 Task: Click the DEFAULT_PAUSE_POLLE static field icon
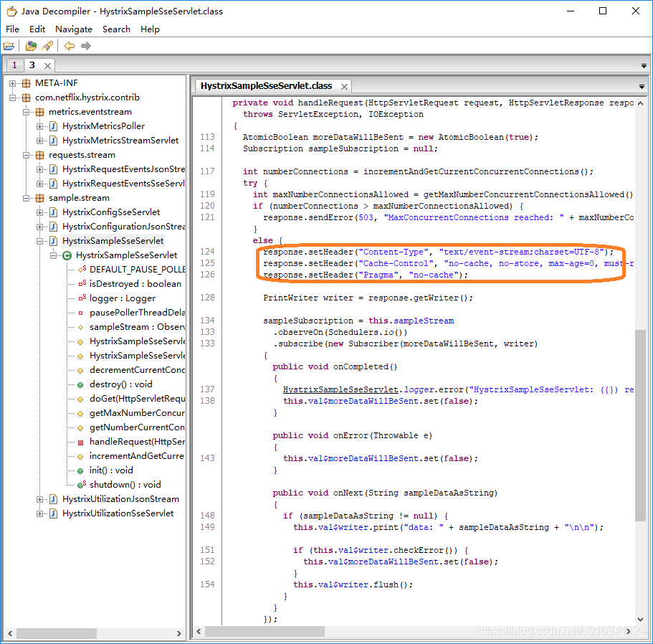[x=82, y=270]
